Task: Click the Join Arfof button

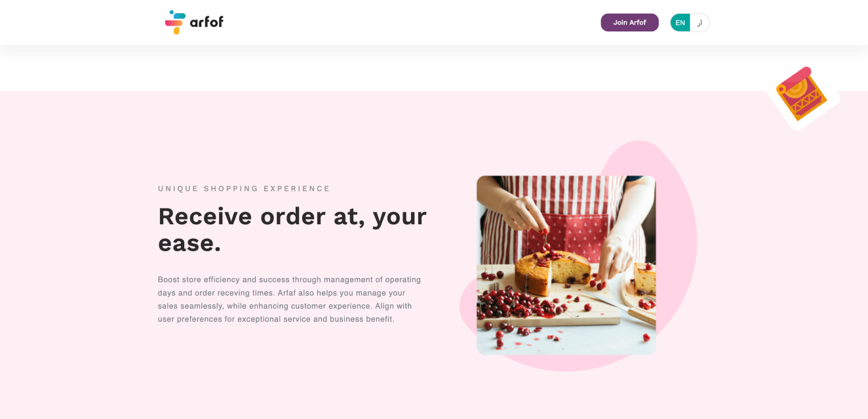Action: (629, 22)
